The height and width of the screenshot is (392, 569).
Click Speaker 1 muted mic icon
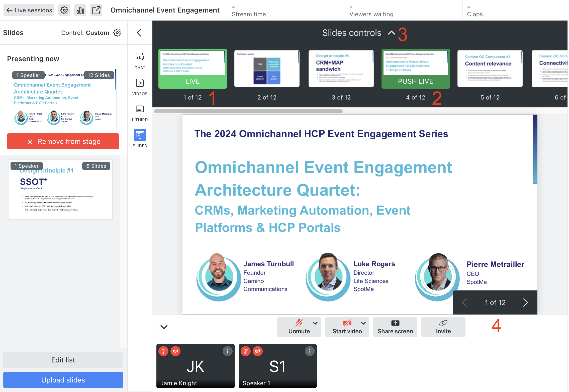click(246, 351)
